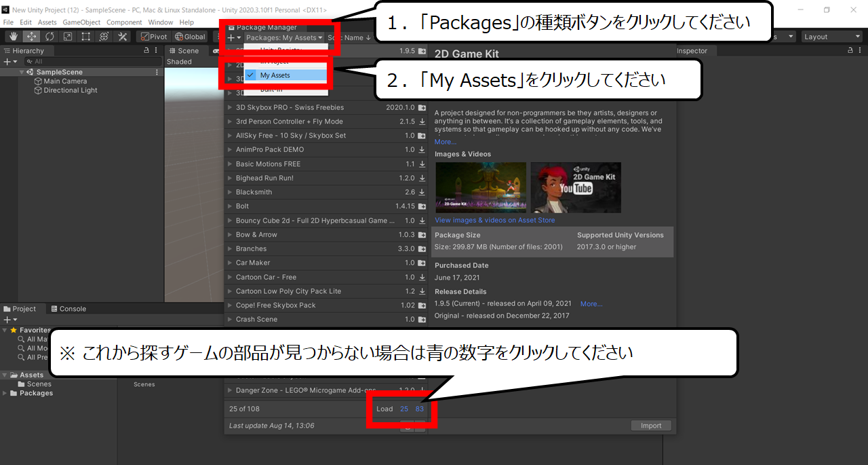Select the Rect tool
The height and width of the screenshot is (465, 868).
(x=86, y=37)
